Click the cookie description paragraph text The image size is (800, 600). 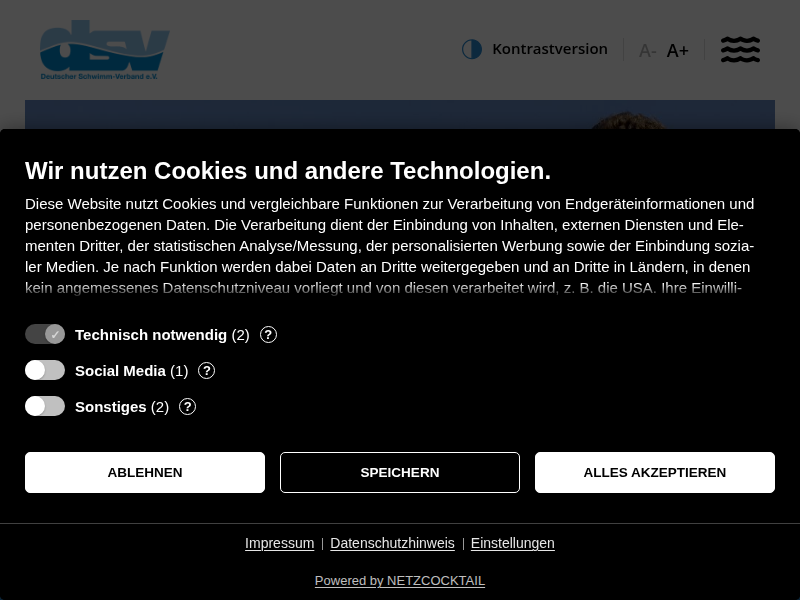(x=390, y=246)
